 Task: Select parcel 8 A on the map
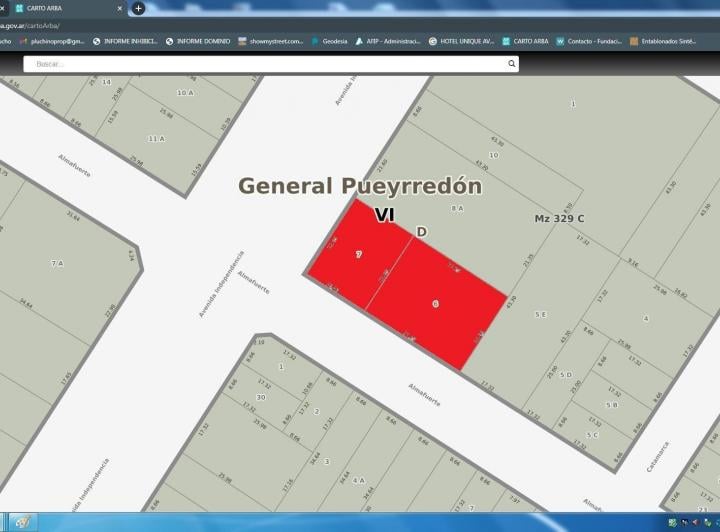pyautogui.click(x=457, y=208)
